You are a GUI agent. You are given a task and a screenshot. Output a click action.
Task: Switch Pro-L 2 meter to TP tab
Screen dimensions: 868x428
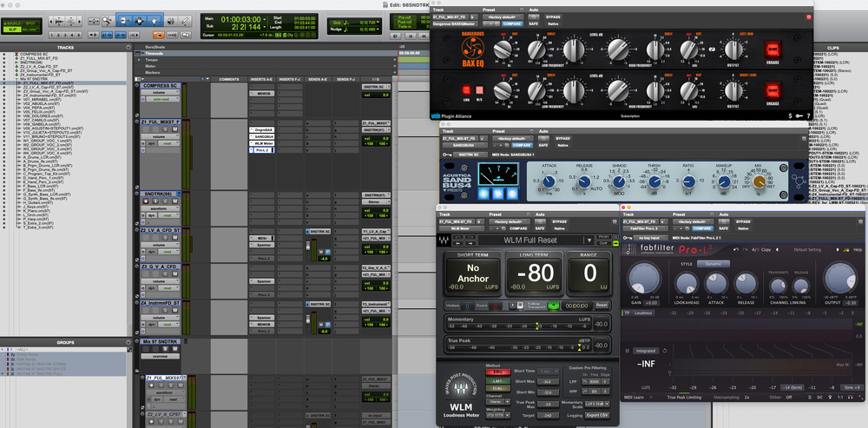click(x=627, y=313)
